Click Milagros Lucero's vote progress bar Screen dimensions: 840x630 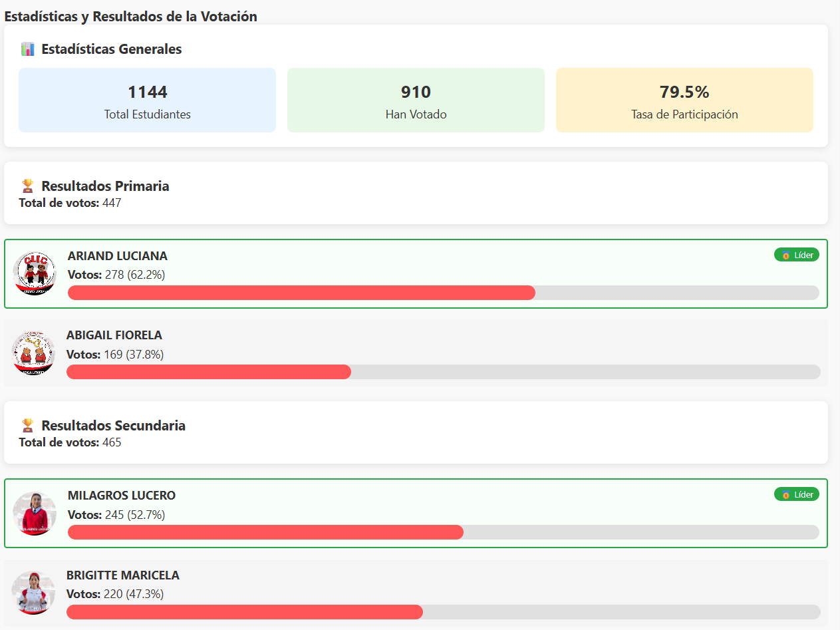(x=265, y=532)
